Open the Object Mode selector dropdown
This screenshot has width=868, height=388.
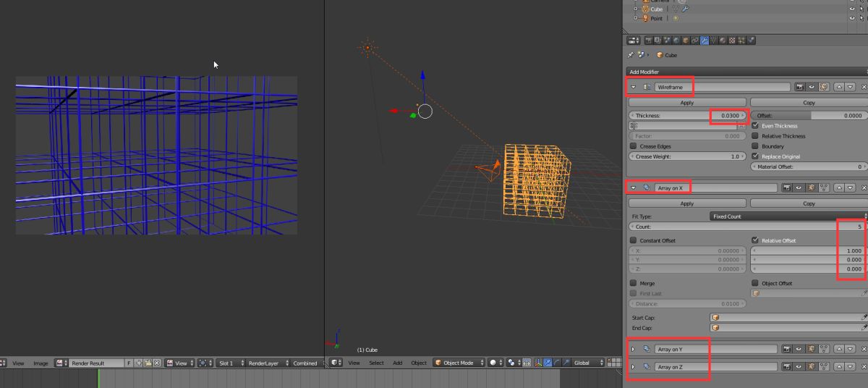coord(459,363)
